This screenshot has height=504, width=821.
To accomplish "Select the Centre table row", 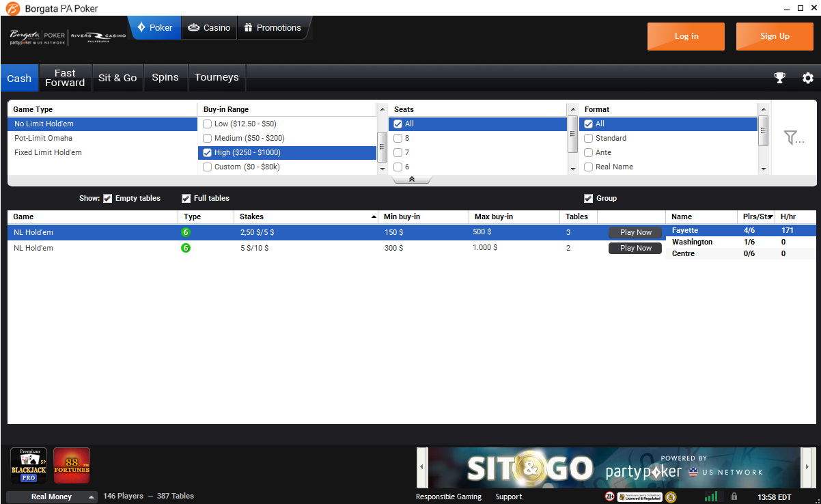I will pyautogui.click(x=741, y=253).
